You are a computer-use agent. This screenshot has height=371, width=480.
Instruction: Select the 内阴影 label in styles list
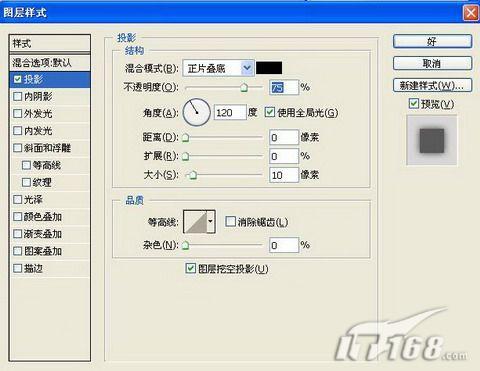point(38,96)
